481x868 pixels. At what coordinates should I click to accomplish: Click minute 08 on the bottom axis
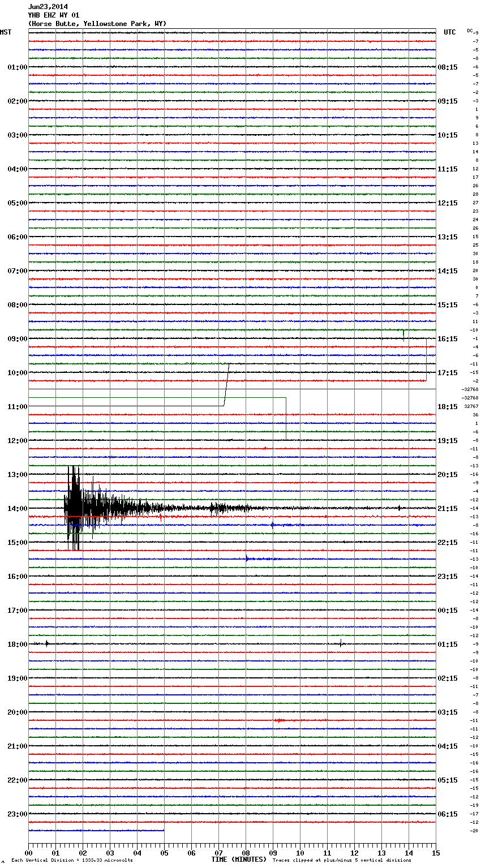[x=246, y=853]
